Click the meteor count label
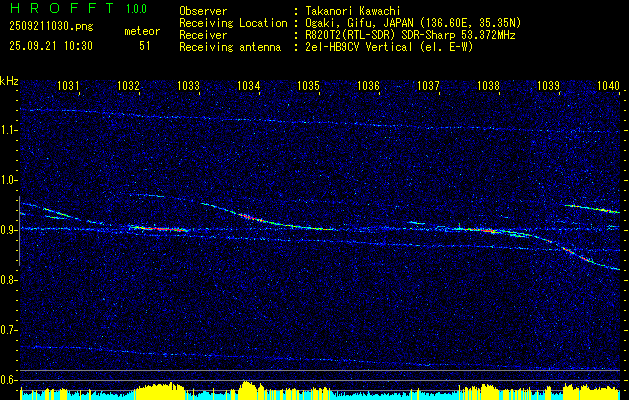629x400 pixels. pyautogui.click(x=142, y=31)
